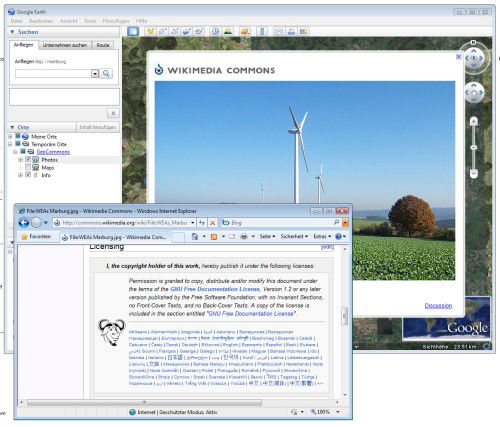
Task: Open the Ansicht menu
Action: click(x=68, y=21)
